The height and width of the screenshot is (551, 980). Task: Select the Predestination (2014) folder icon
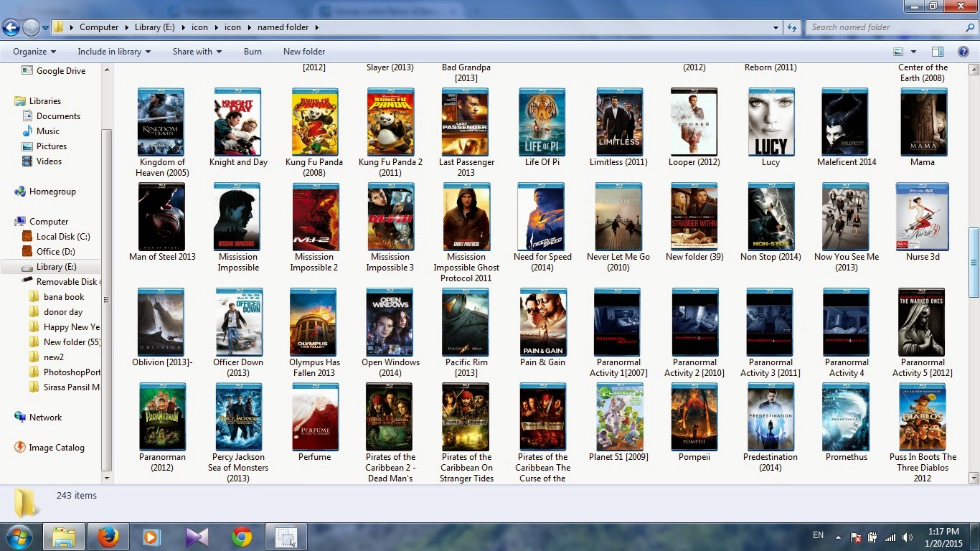771,417
